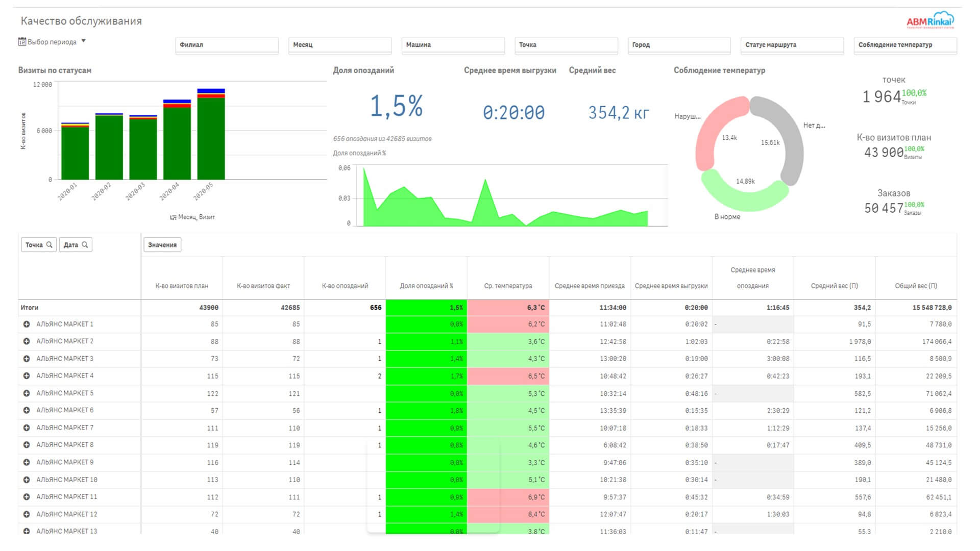The height and width of the screenshot is (551, 980).
Task: Open the Месяц filter
Action: (x=340, y=45)
